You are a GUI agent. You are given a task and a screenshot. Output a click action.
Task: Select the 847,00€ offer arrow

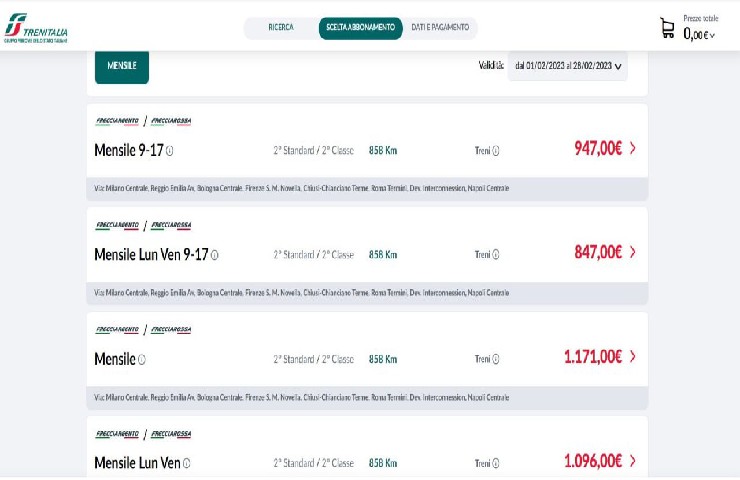(x=633, y=252)
